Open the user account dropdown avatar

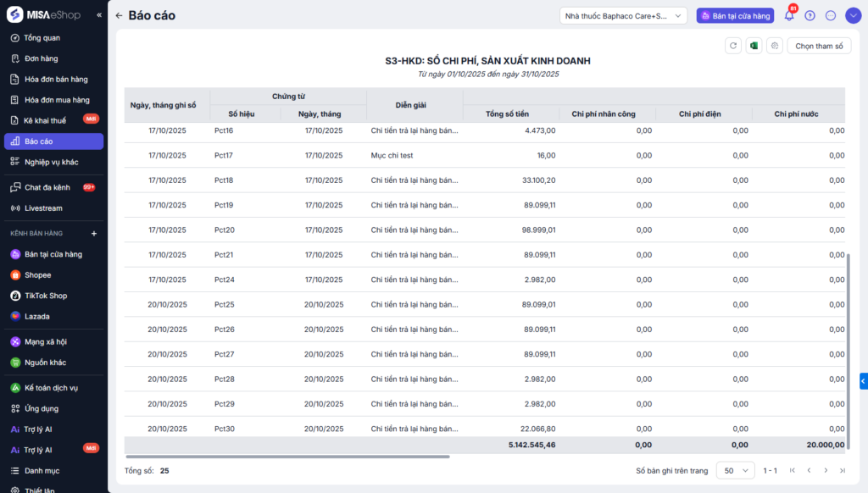pyautogui.click(x=851, y=15)
